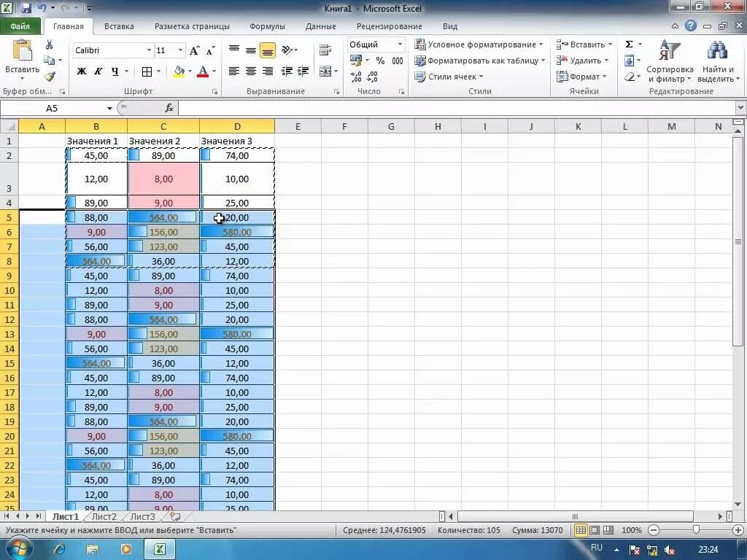Increase indent icon in alignment group
The width and height of the screenshot is (747, 560).
coord(303,71)
